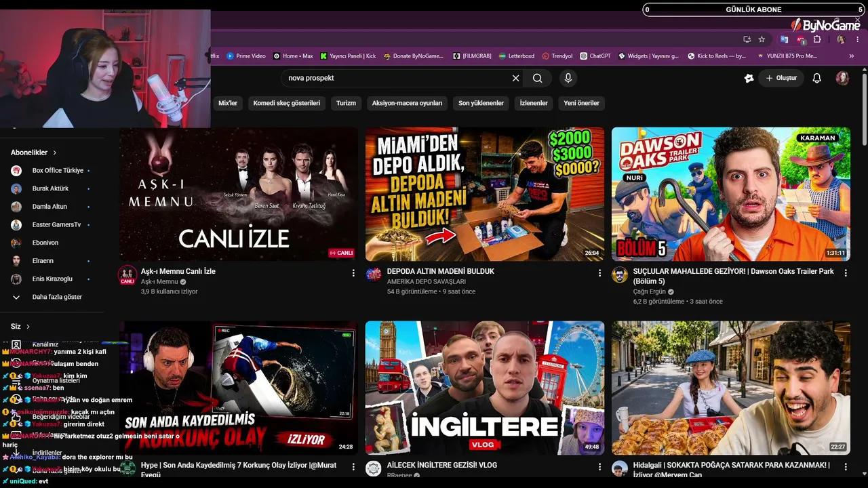Open the YouTube account avatar menu

point(842,78)
